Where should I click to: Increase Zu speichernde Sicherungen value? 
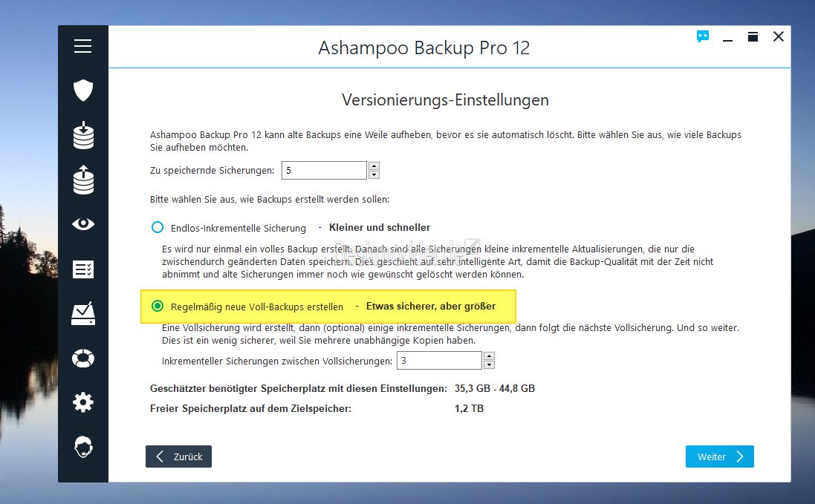(374, 166)
